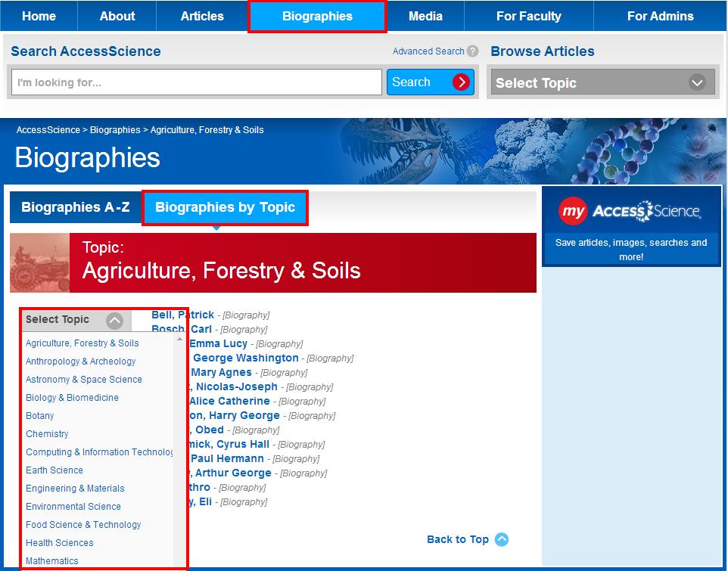Open the my AccessScience logo panel
Viewport: 728px width, 571px height.
[x=630, y=211]
